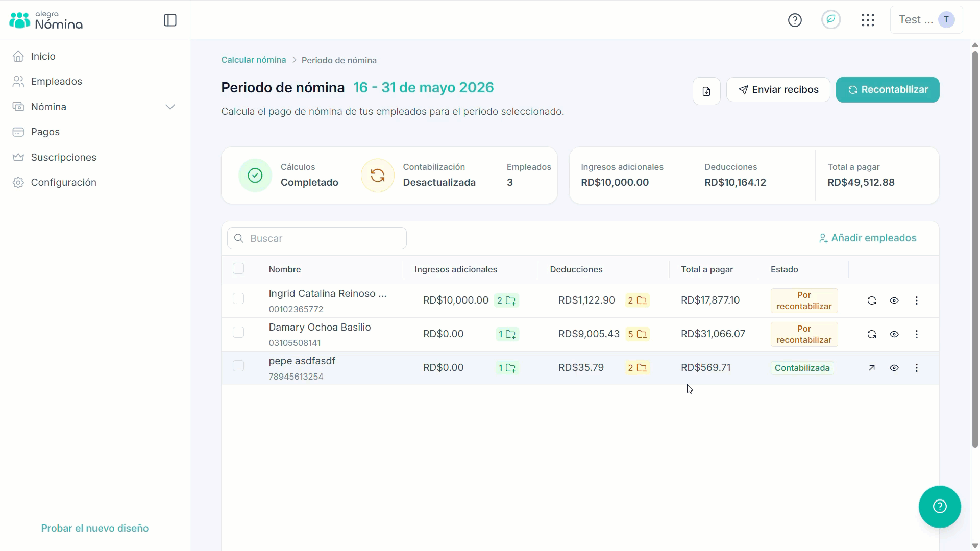Focus the Buscar search field

coord(317,238)
